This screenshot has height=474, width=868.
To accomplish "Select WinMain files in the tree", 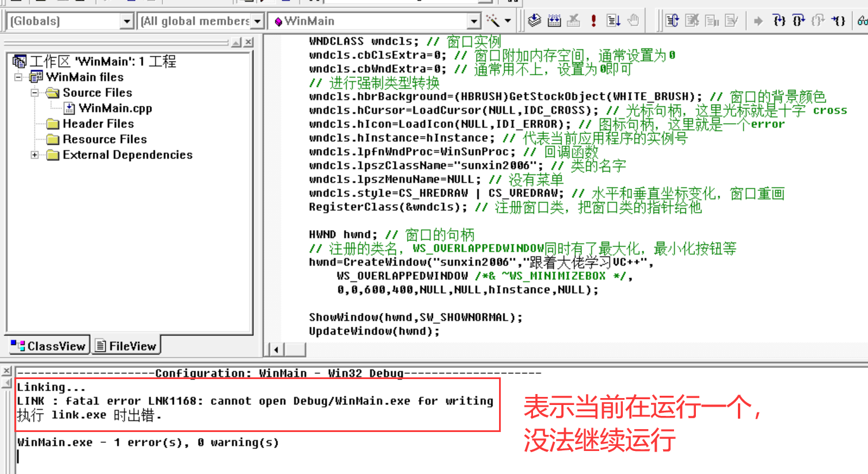I will [85, 77].
